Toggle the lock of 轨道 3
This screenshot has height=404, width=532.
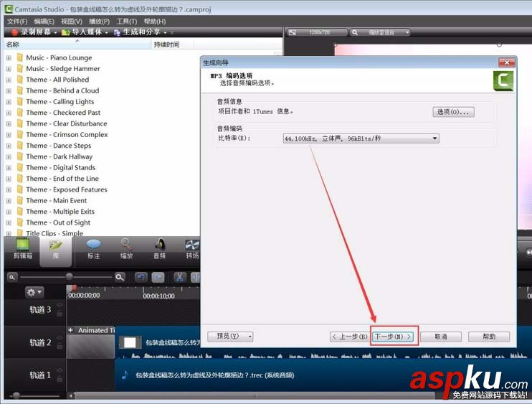click(60, 314)
